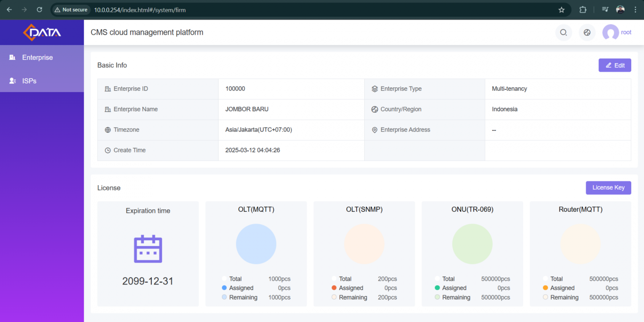Open Chrome's three-dot menu

[x=636, y=10]
